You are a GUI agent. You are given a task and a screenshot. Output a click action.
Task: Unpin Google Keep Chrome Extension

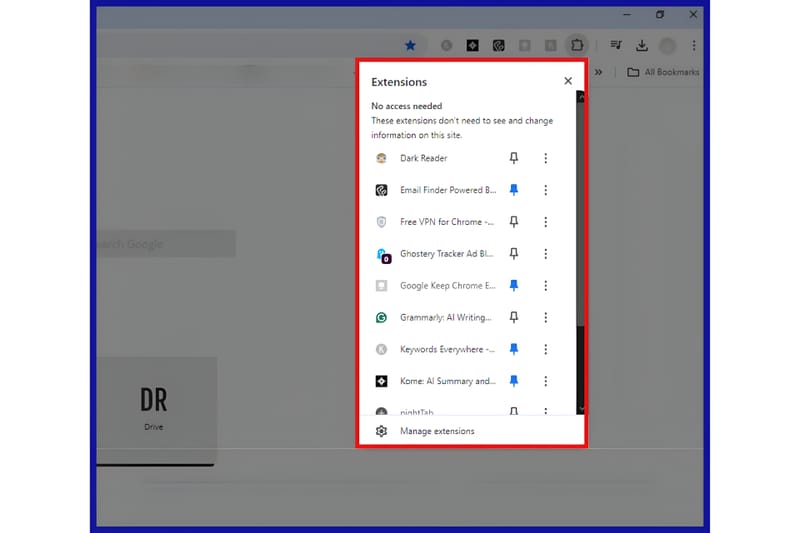point(514,286)
